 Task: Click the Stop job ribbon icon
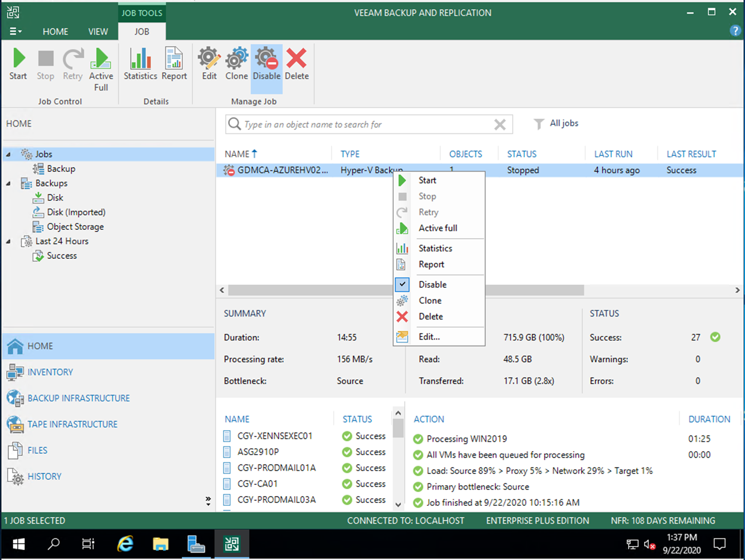pyautogui.click(x=45, y=64)
